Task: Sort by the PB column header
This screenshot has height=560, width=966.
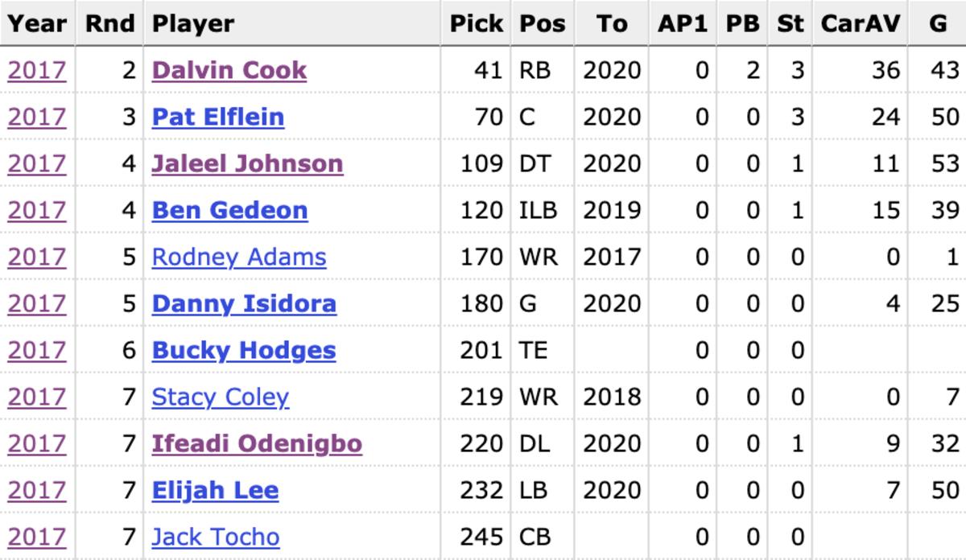Action: pos(742,23)
